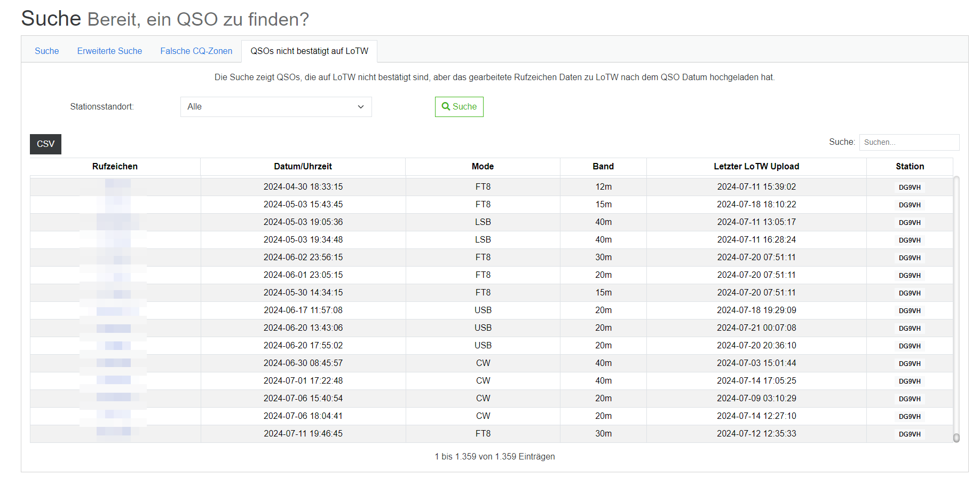
Task: Click the green Suche search button
Action: click(x=459, y=107)
